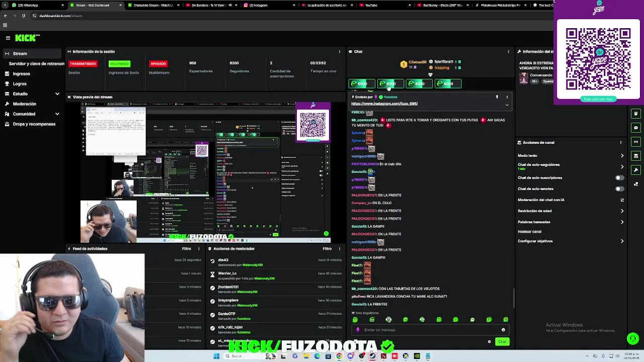Open Acciones de moderador three-dot menu
This screenshot has height=362, width=644.
340,248
